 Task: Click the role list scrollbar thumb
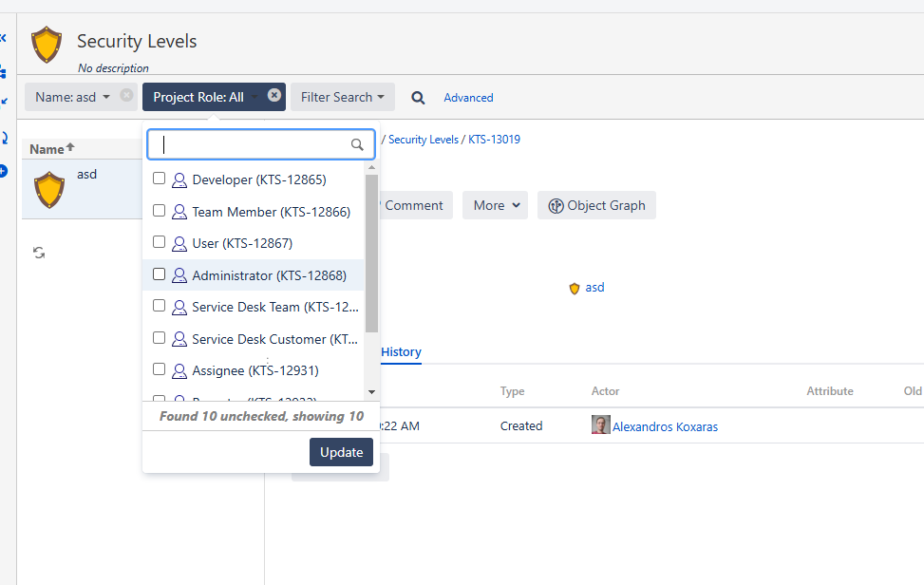(x=371, y=254)
